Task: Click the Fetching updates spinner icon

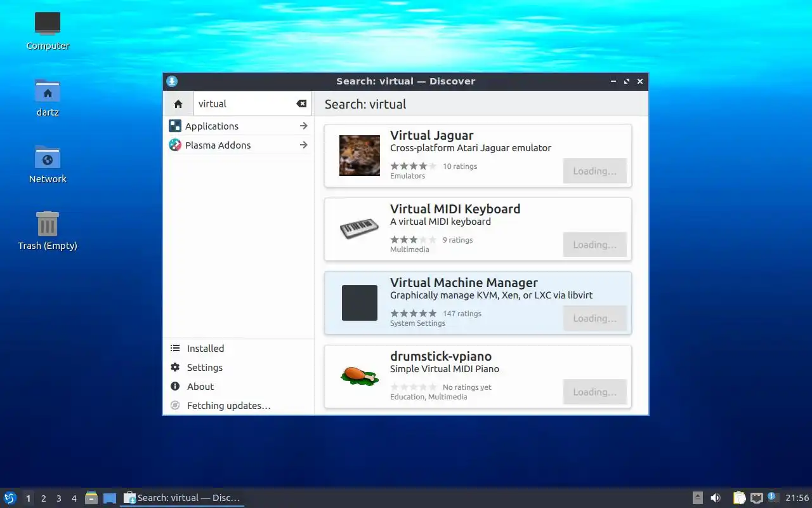Action: (175, 405)
